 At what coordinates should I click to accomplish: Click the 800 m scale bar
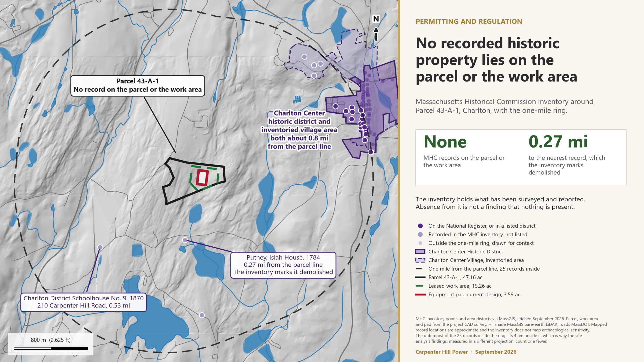point(51,348)
